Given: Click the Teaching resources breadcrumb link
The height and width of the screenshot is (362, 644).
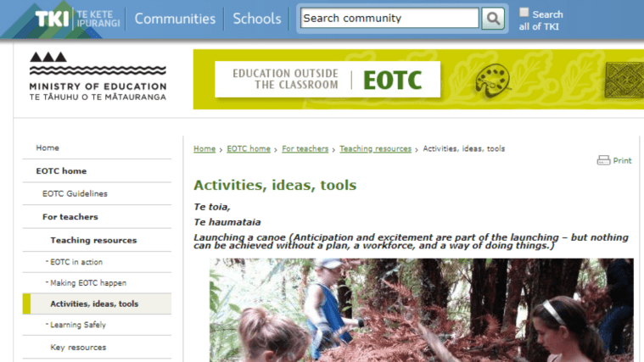Looking at the screenshot, I should pyautogui.click(x=375, y=149).
